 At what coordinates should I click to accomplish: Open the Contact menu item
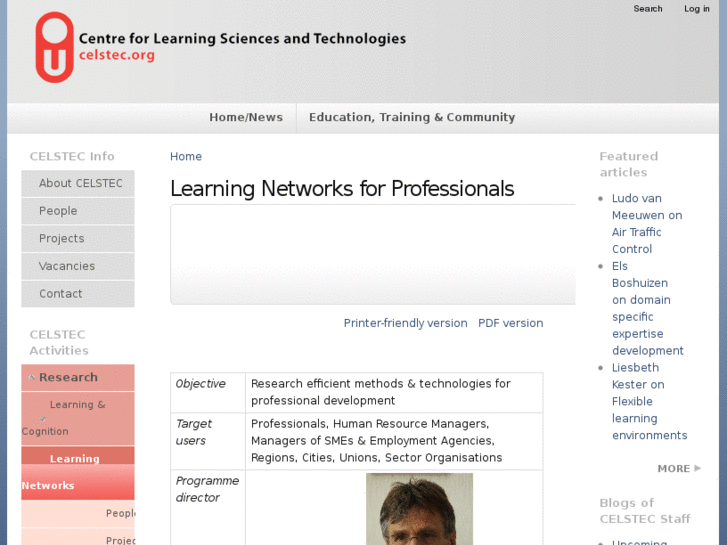[x=61, y=294]
